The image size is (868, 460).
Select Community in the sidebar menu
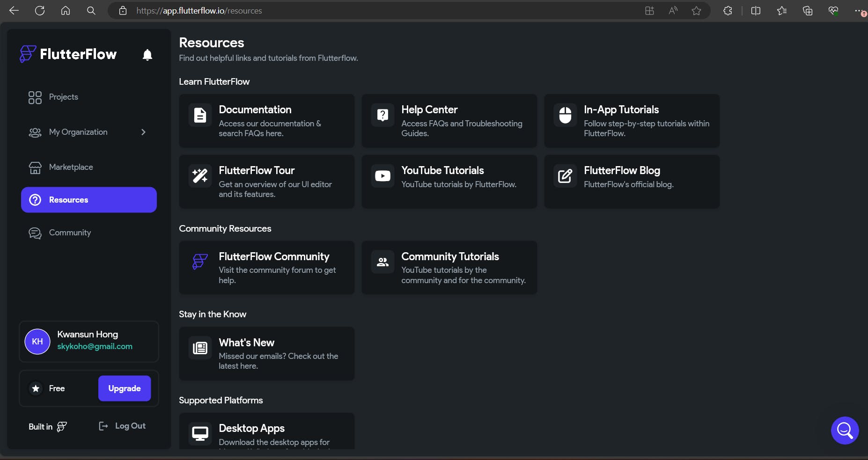click(70, 233)
